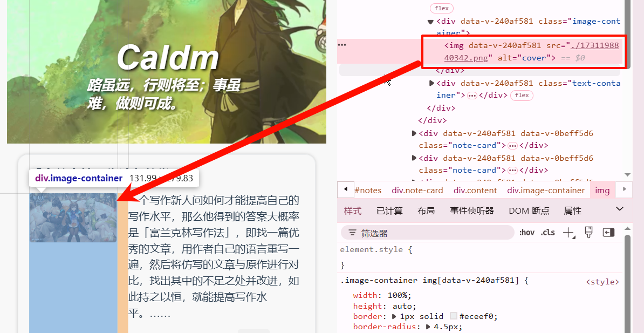The height and width of the screenshot is (333, 644).
Task: Toggle the .cls class editor
Action: point(548,233)
